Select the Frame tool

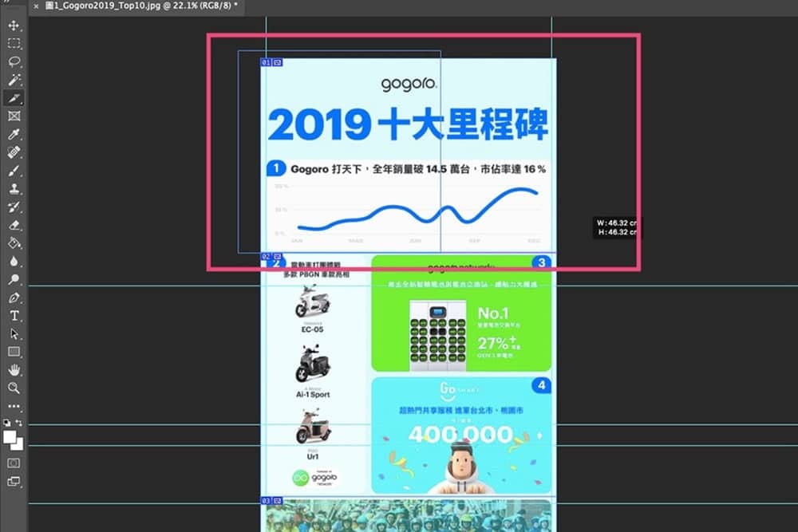tap(14, 116)
